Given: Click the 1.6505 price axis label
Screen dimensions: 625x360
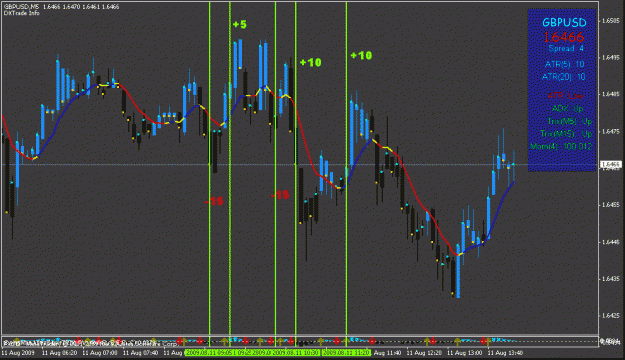Looking at the screenshot, I should (611, 21).
